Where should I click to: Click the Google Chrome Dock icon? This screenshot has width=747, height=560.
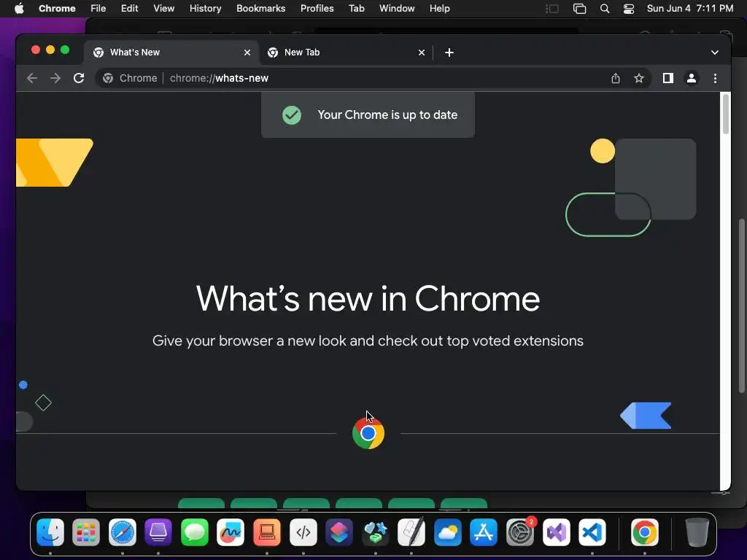(645, 532)
